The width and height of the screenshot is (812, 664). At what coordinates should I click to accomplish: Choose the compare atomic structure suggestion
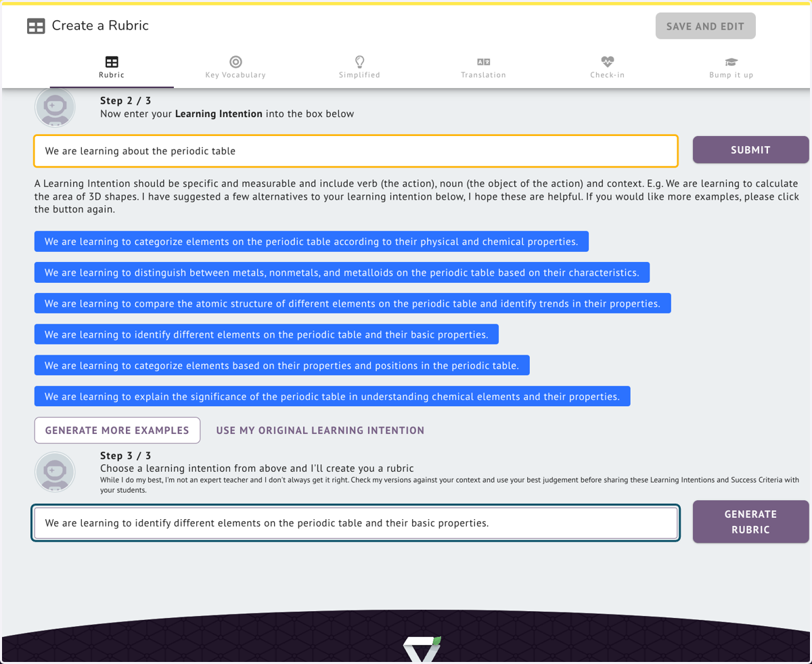click(x=353, y=303)
